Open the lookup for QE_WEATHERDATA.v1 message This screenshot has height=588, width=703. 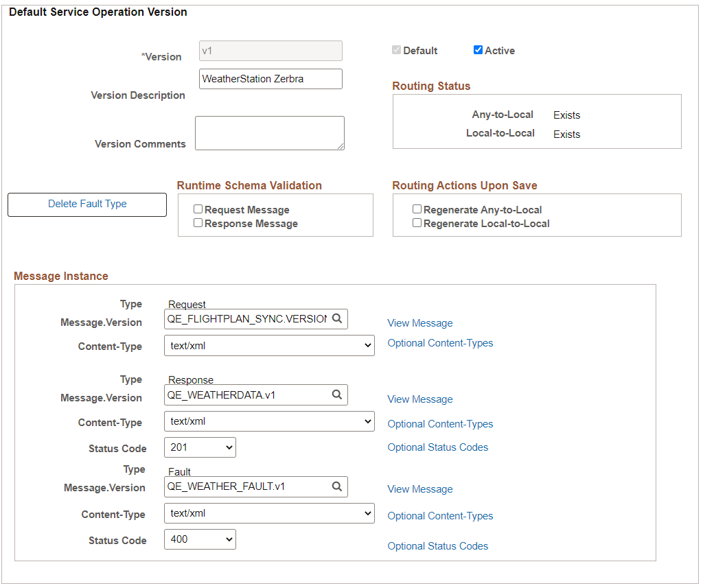point(337,395)
